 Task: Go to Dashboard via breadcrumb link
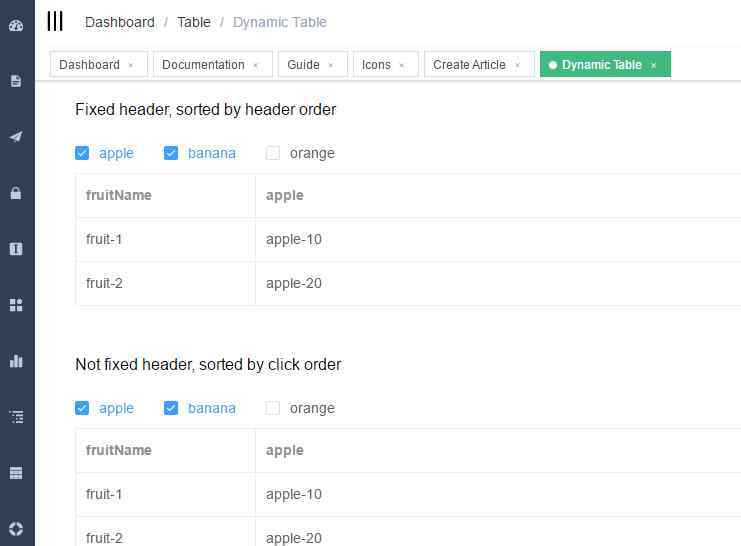120,22
